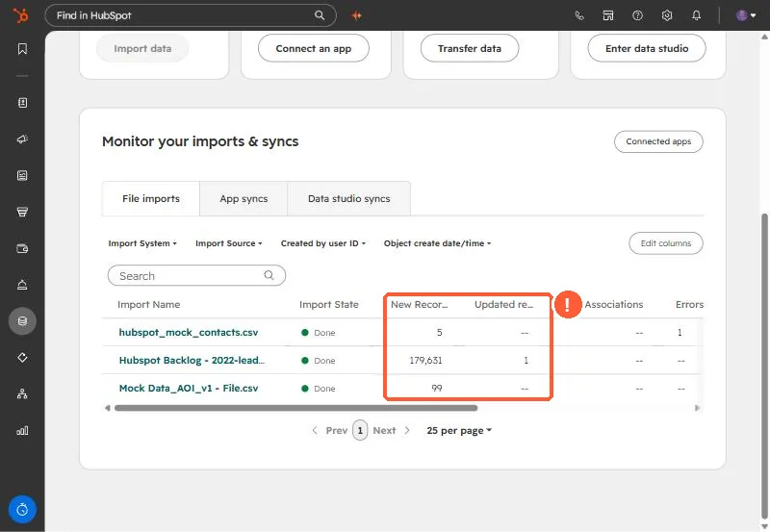Screen dimensions: 770x532
Task: Open the Automation diamond sidebar icon
Action: click(x=22, y=357)
